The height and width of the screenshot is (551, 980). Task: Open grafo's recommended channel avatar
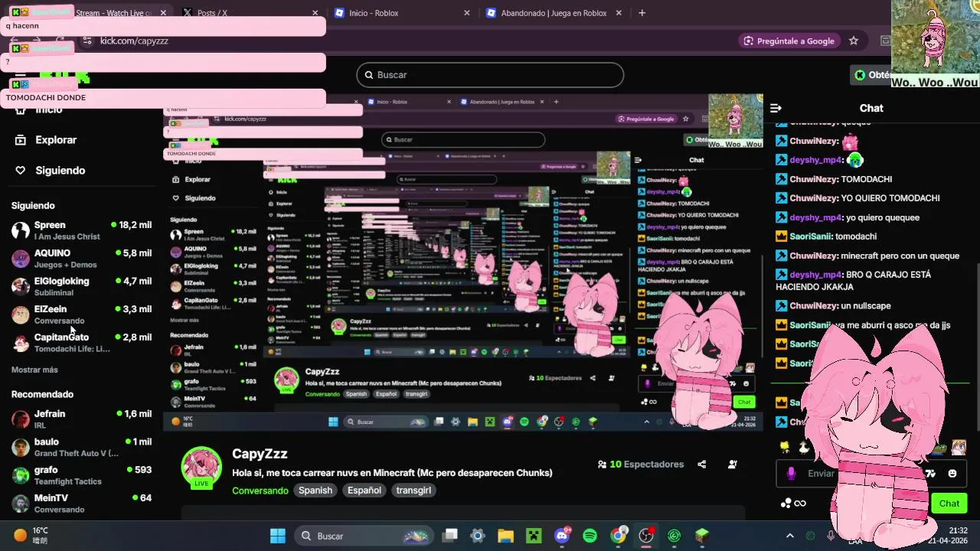click(x=21, y=475)
